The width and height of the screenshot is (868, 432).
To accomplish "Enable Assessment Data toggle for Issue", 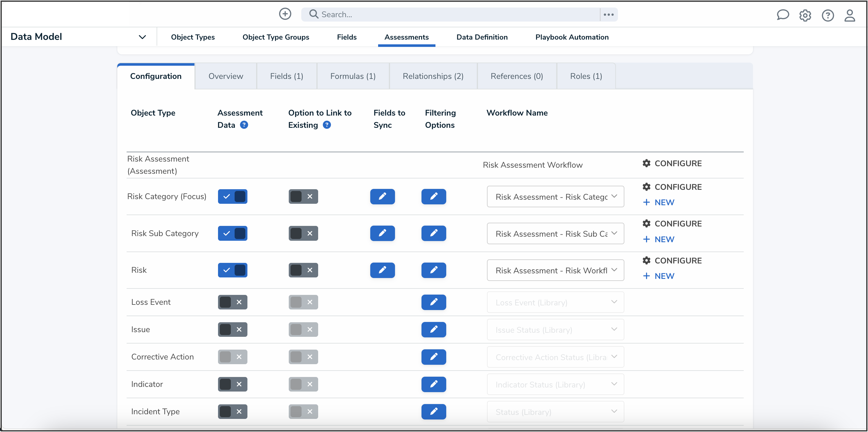I will [x=233, y=330].
